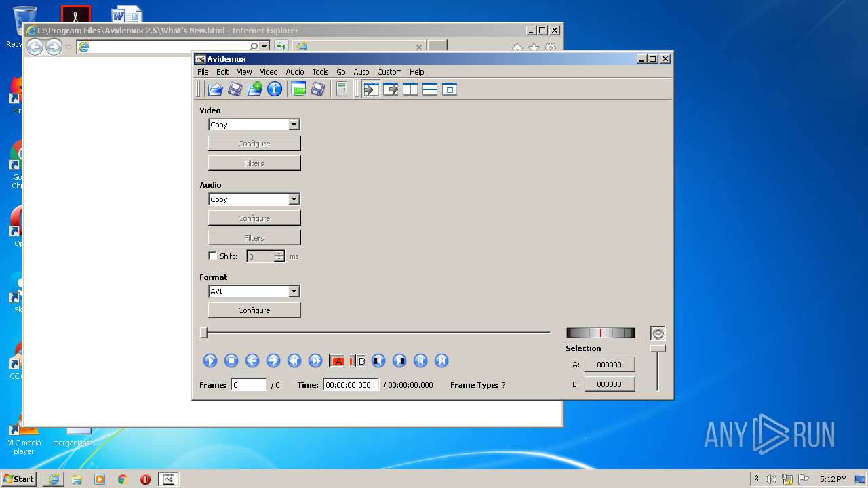Seek to next black frame button
868x488 pixels.
pos(399,361)
